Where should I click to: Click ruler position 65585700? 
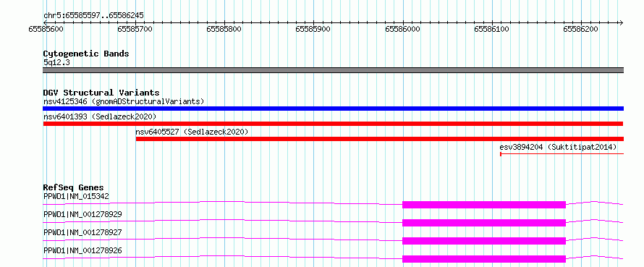tap(135, 29)
